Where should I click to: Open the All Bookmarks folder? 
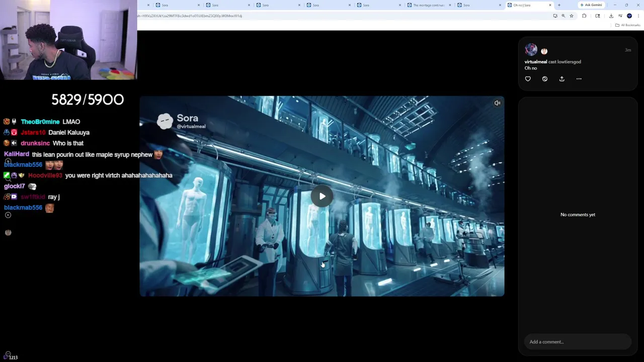[x=627, y=25]
